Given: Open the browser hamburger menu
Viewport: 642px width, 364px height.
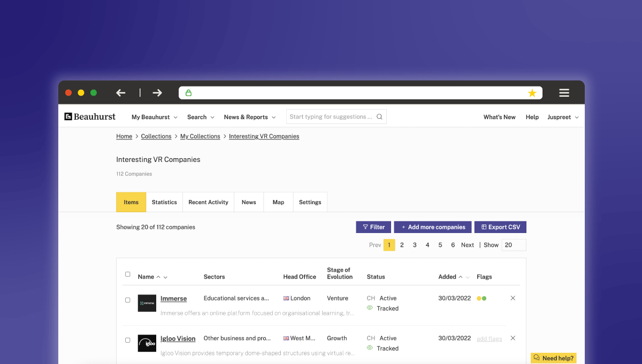Looking at the screenshot, I should (564, 93).
